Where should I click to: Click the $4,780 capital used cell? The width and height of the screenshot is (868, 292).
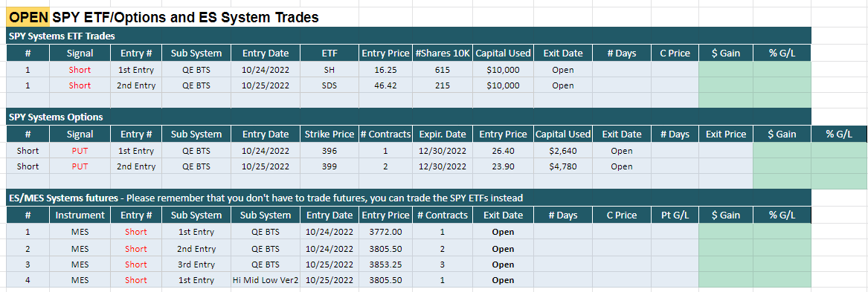click(x=563, y=166)
